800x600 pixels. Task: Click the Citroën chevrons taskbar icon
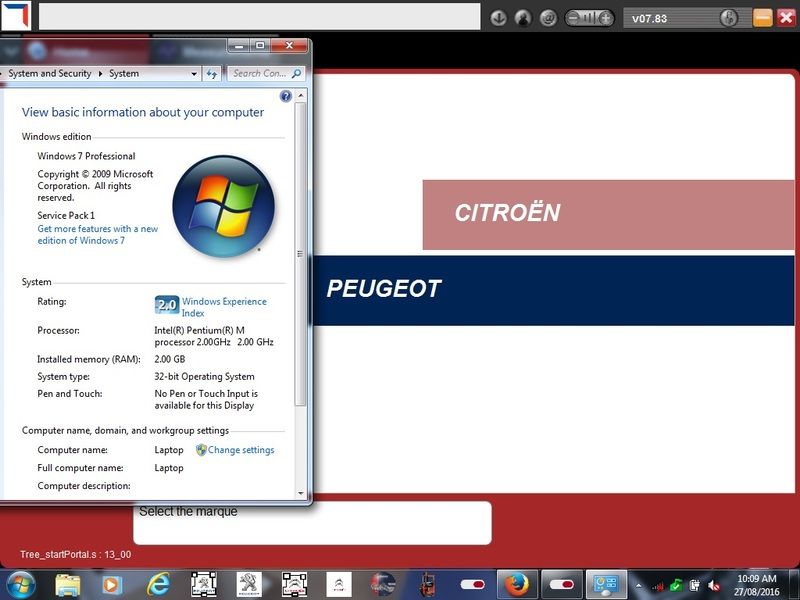click(339, 584)
